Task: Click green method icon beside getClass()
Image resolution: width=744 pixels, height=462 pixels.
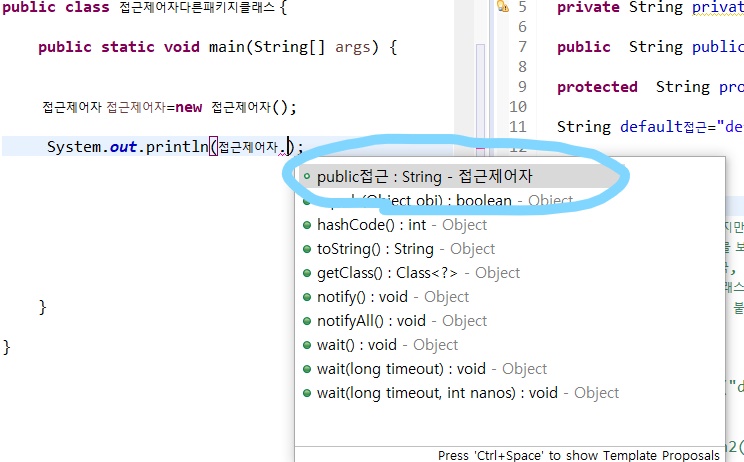Action: [307, 273]
